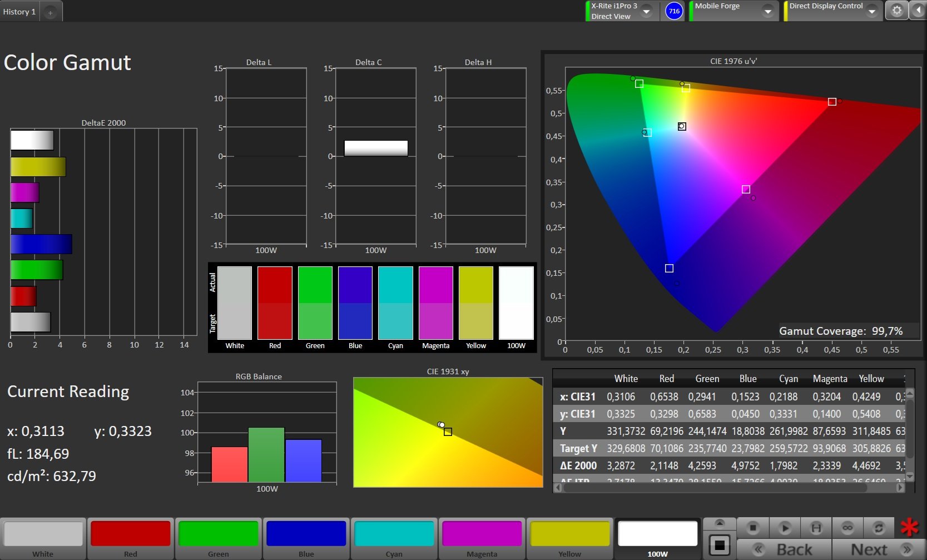Expand the Direct Display Control dropdown
The width and height of the screenshot is (927, 560).
click(x=872, y=11)
